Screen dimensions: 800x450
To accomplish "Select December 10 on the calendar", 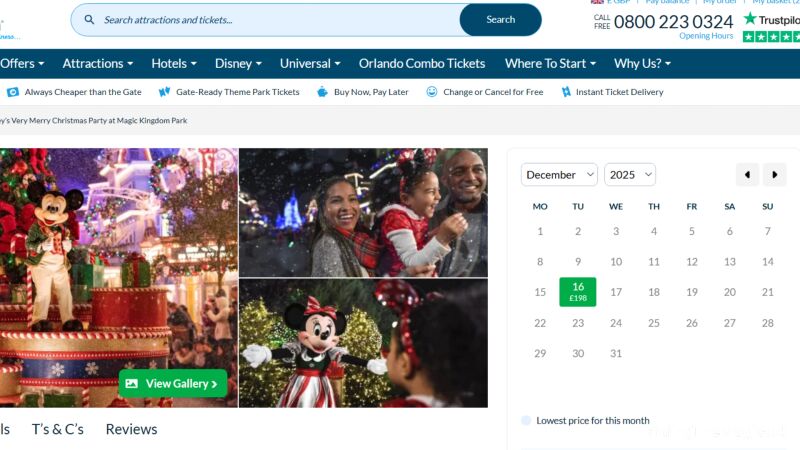I will pos(616,262).
